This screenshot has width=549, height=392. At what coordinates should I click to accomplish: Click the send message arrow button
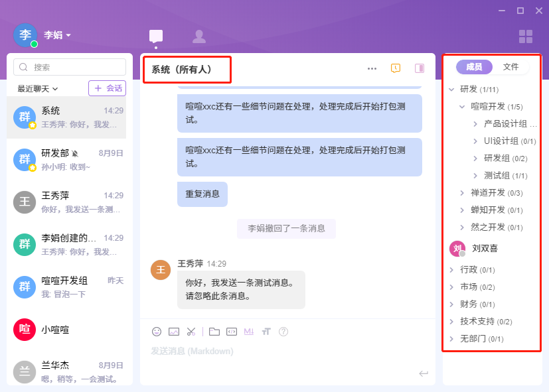423,373
